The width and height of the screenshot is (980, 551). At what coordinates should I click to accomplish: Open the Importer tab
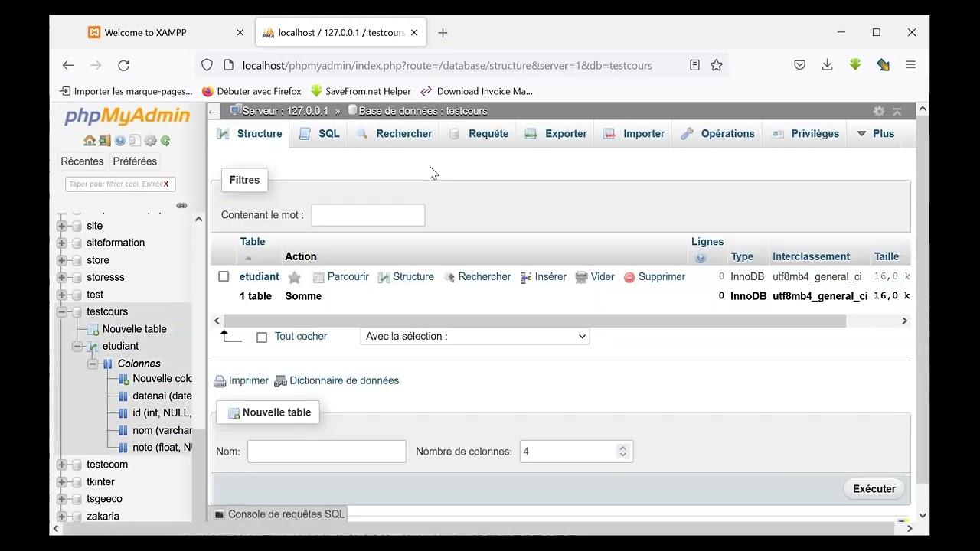pyautogui.click(x=634, y=133)
